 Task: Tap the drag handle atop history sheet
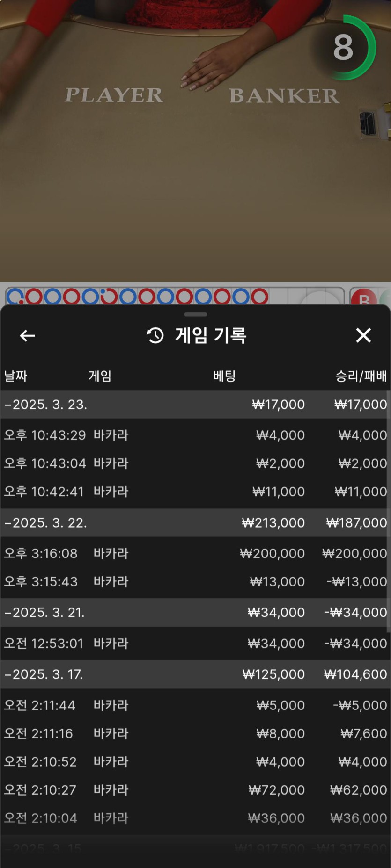pos(196,314)
